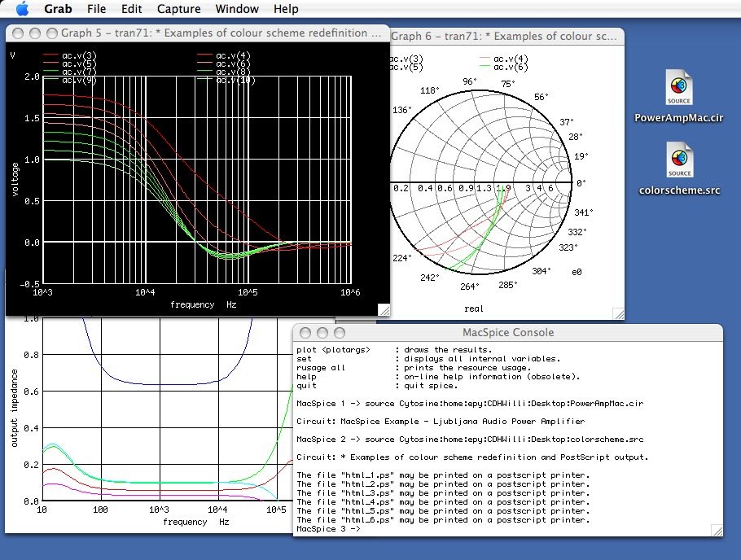The height and width of the screenshot is (560, 741).
Task: Open the Edit menu
Action: pos(131,9)
